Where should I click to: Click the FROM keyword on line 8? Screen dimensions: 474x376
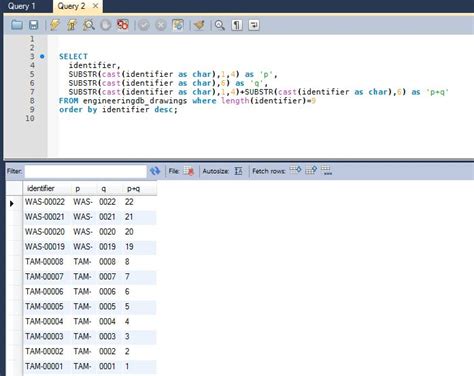tap(68, 101)
